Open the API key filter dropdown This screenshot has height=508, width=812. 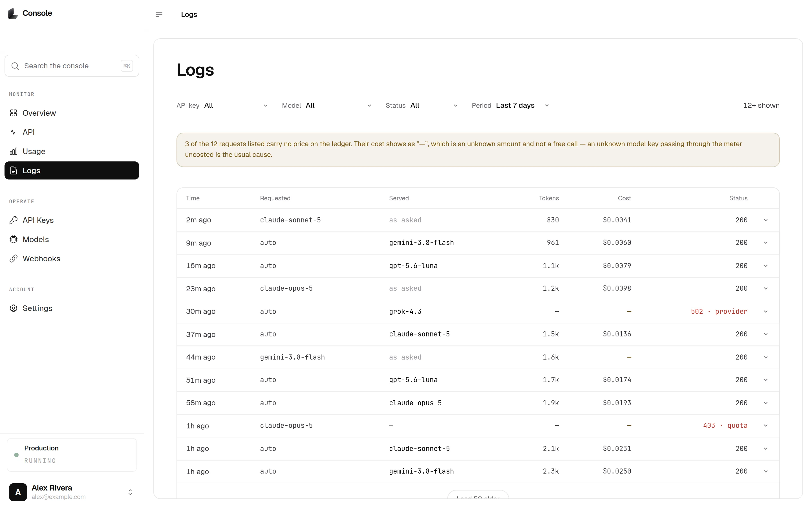[x=222, y=106]
